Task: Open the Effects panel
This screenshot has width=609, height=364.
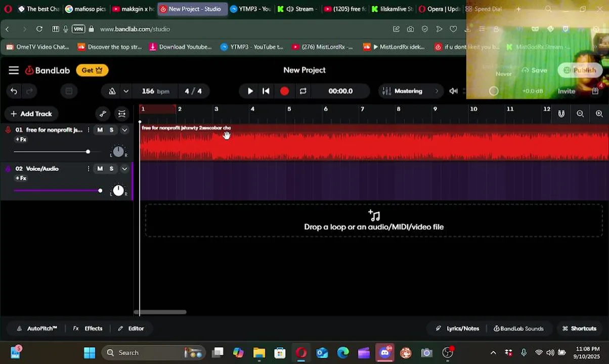Action: 88,329
